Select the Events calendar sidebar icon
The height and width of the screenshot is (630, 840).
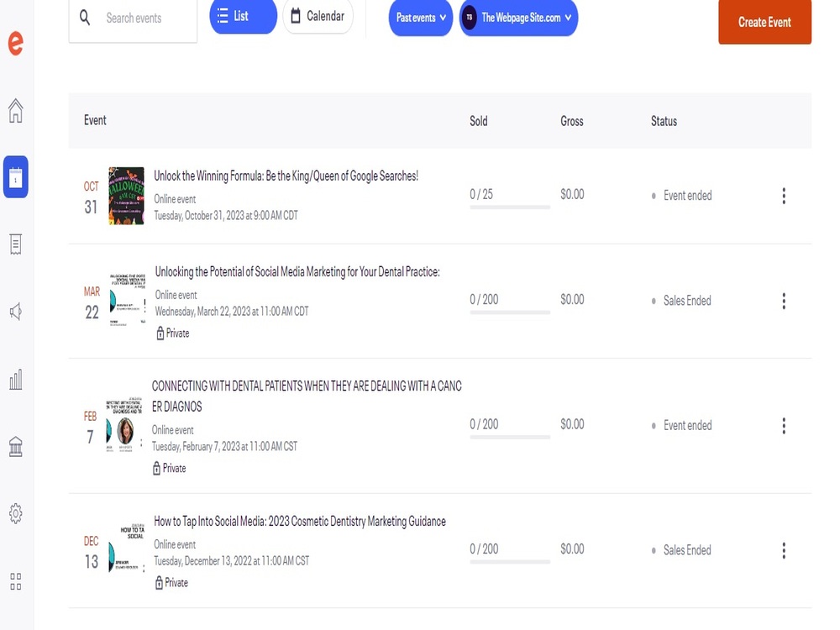tap(15, 176)
